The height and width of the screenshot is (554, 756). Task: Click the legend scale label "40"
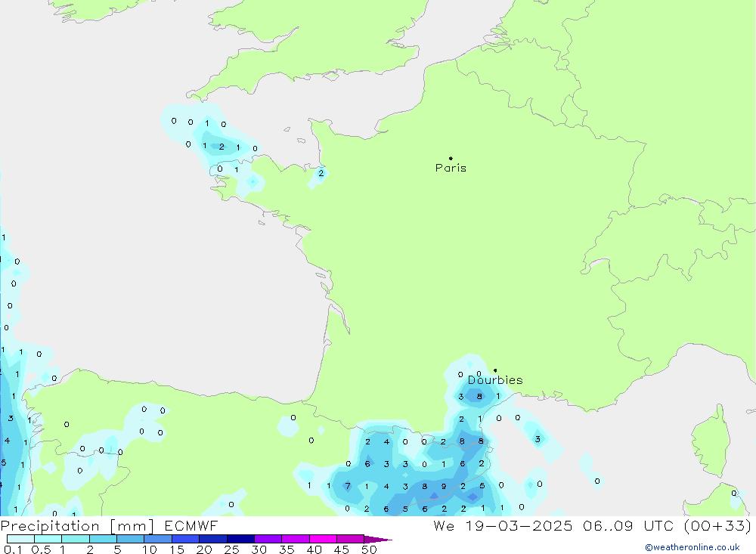pyautogui.click(x=314, y=549)
